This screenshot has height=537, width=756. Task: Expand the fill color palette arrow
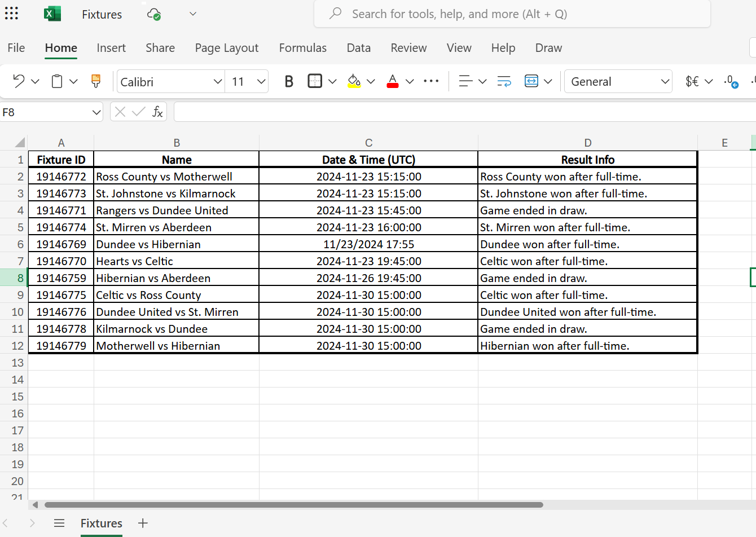coord(371,82)
